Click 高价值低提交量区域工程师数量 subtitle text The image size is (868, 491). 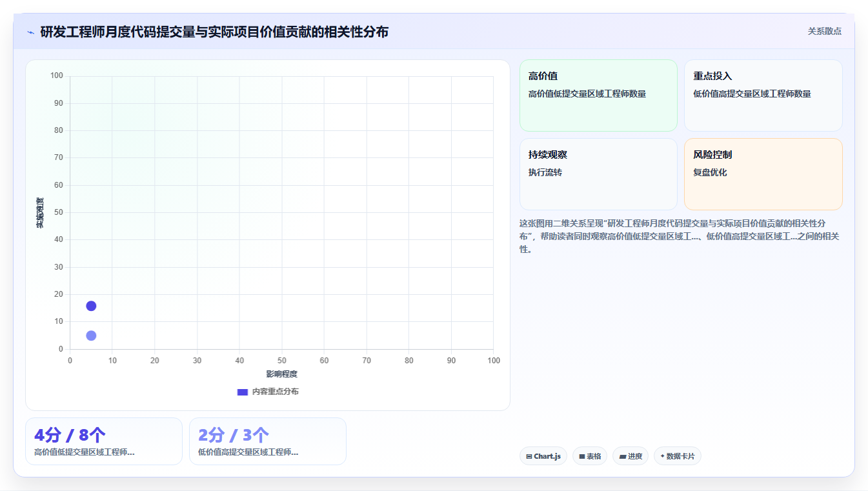[x=587, y=94]
